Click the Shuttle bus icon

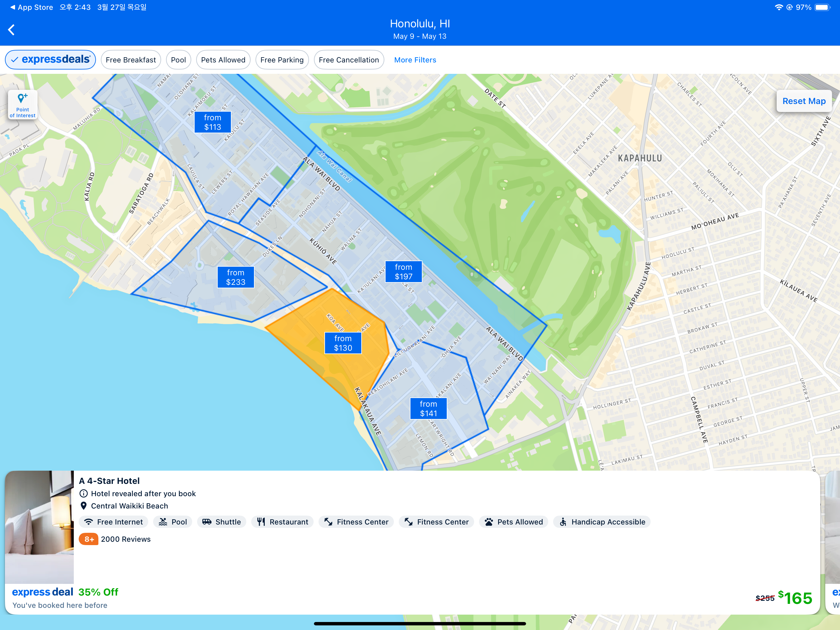[x=207, y=522]
